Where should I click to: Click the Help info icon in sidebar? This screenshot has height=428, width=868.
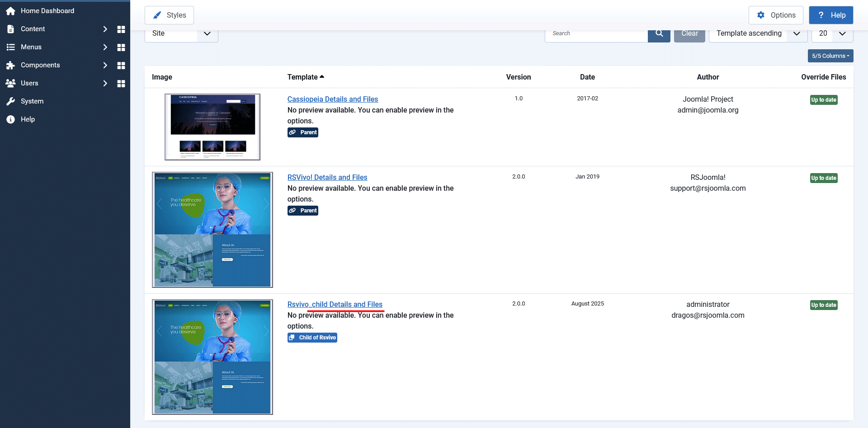tap(11, 119)
